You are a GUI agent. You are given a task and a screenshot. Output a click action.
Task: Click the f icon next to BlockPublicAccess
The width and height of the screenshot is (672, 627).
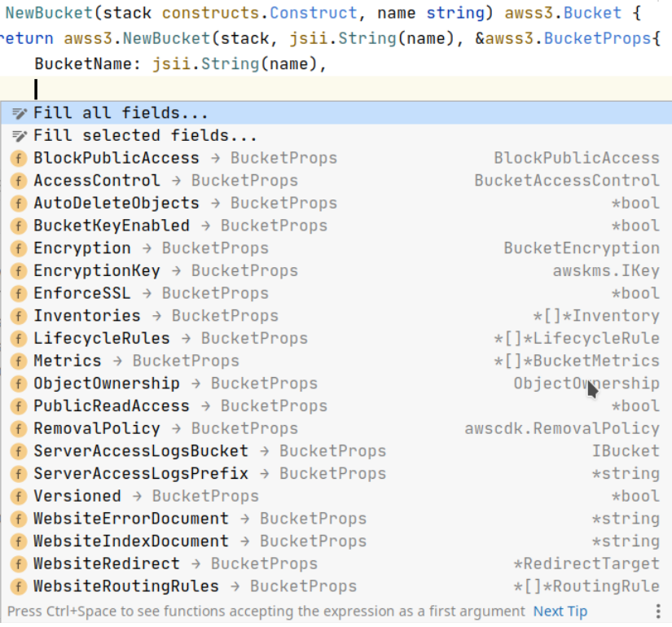pyautogui.click(x=18, y=158)
